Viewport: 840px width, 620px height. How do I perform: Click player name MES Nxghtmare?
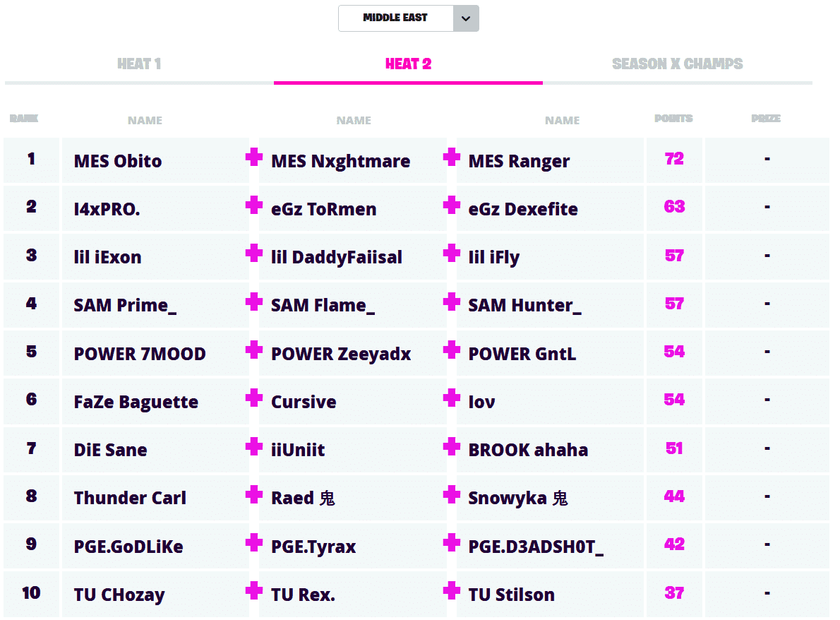click(340, 162)
